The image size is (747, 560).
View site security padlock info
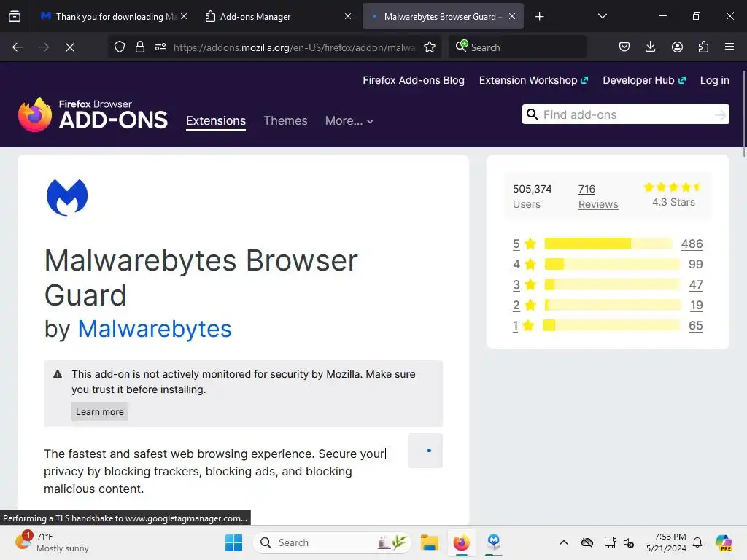(139, 47)
